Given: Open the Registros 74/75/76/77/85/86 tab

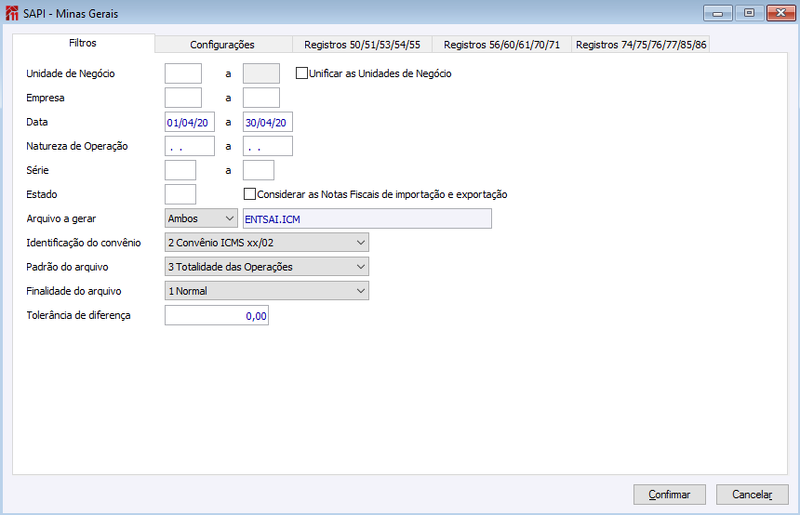Looking at the screenshot, I should 641,44.
